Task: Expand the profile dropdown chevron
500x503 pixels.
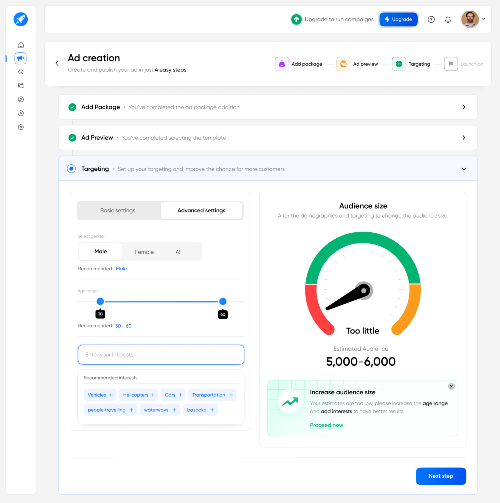Action: (484, 19)
